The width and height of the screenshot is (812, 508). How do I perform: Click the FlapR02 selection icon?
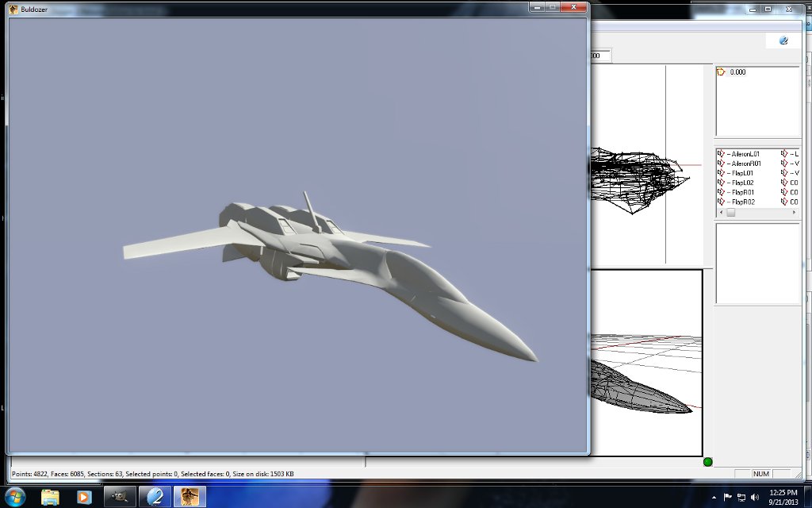tap(721, 202)
